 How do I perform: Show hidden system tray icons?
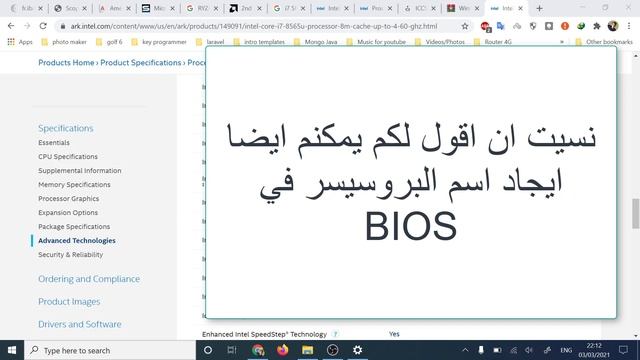tap(465, 350)
